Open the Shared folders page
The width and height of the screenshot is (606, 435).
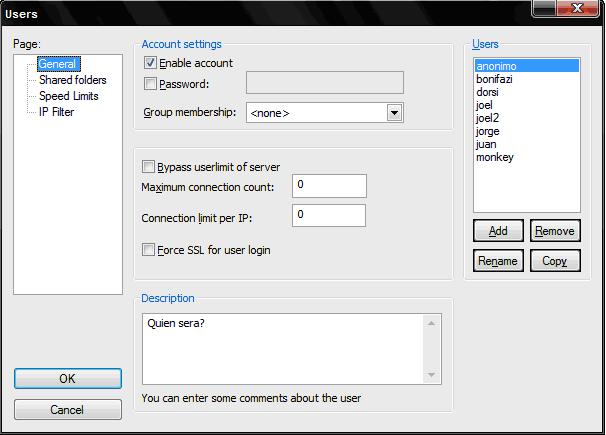pyautogui.click(x=73, y=80)
